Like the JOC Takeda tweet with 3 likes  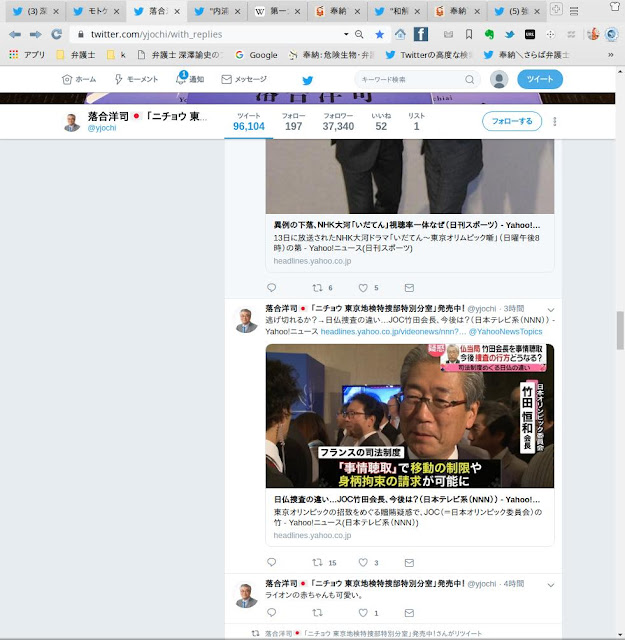coord(363,562)
